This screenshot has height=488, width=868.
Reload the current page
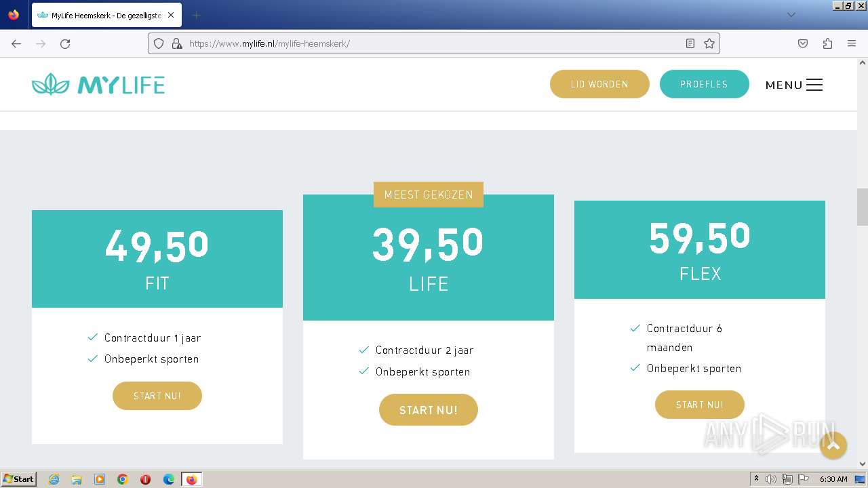[x=65, y=43]
